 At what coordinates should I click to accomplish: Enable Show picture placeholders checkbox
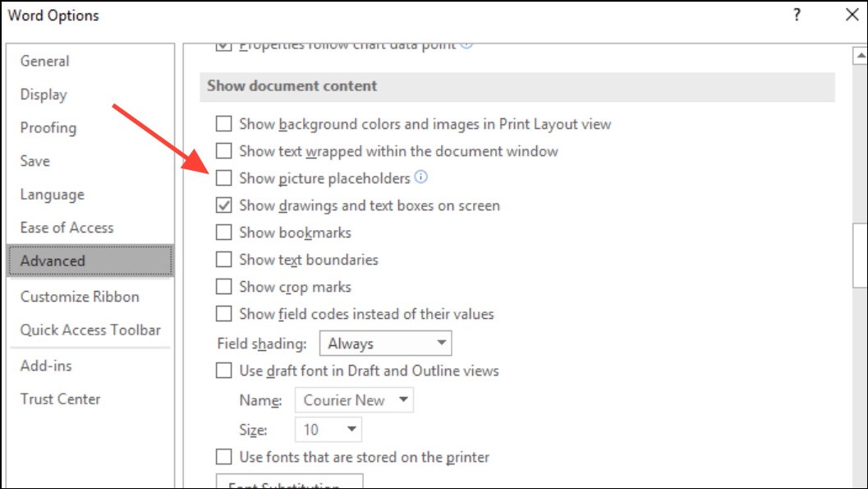pos(223,178)
